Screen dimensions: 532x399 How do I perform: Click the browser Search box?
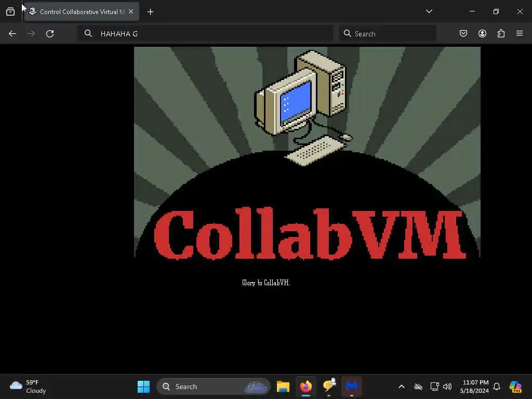click(x=388, y=34)
